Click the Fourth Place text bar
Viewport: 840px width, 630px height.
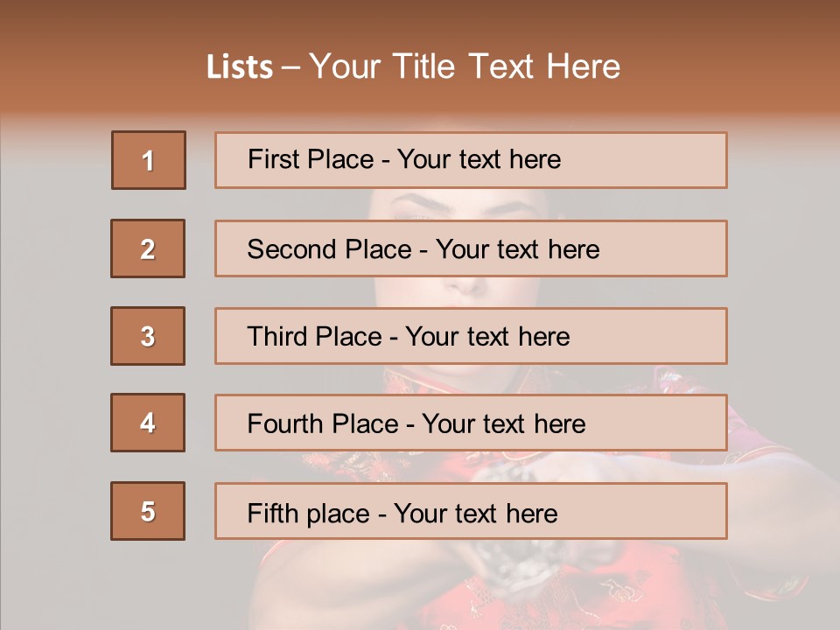pyautogui.click(x=471, y=423)
